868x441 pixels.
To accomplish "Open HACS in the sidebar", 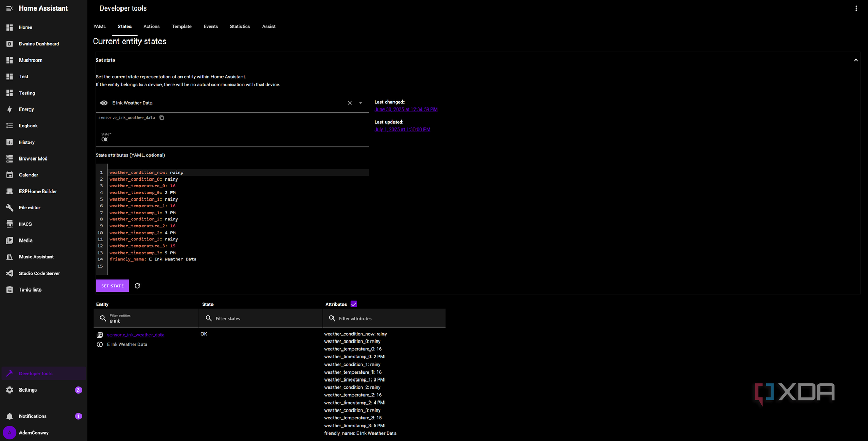I will click(x=44, y=224).
